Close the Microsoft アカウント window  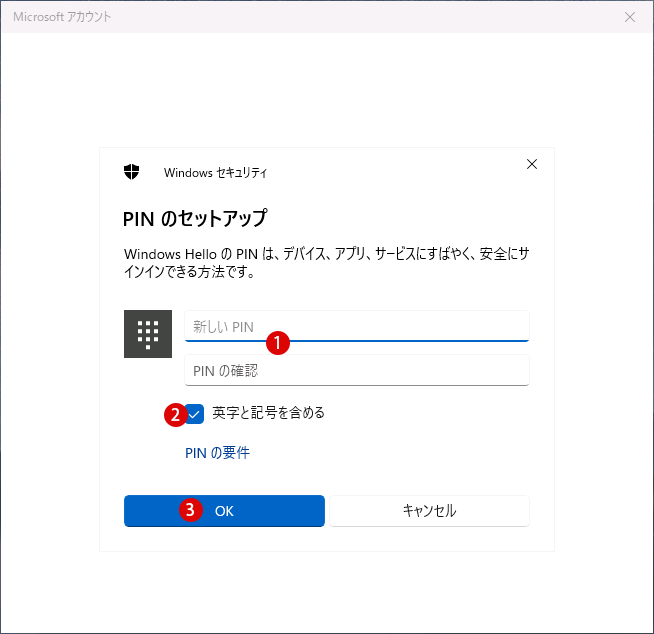click(x=630, y=17)
